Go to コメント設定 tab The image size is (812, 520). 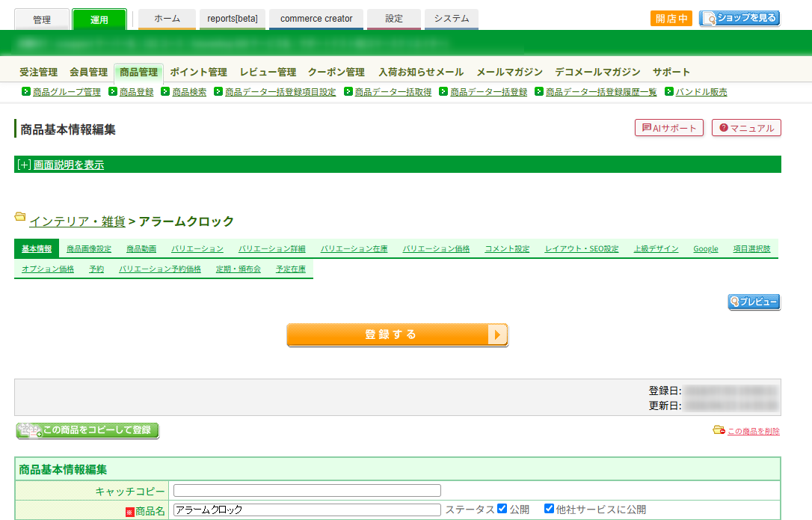507,249
